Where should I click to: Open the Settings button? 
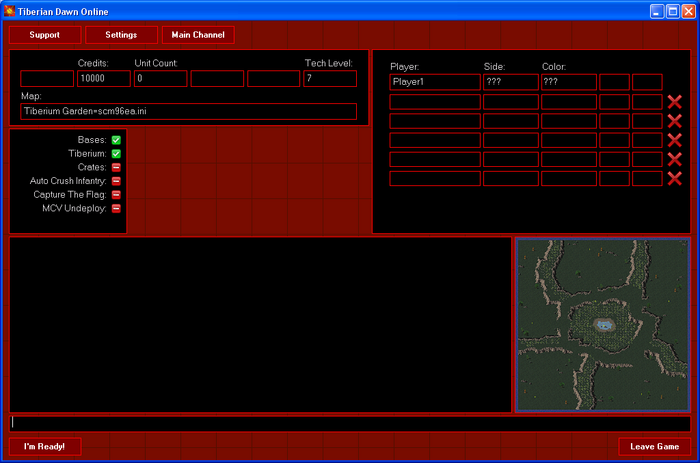121,35
